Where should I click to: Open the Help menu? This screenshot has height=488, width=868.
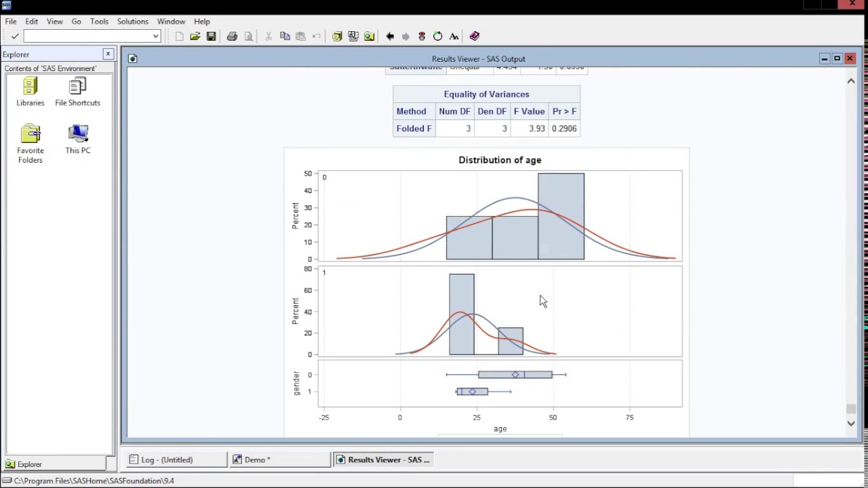pyautogui.click(x=202, y=21)
